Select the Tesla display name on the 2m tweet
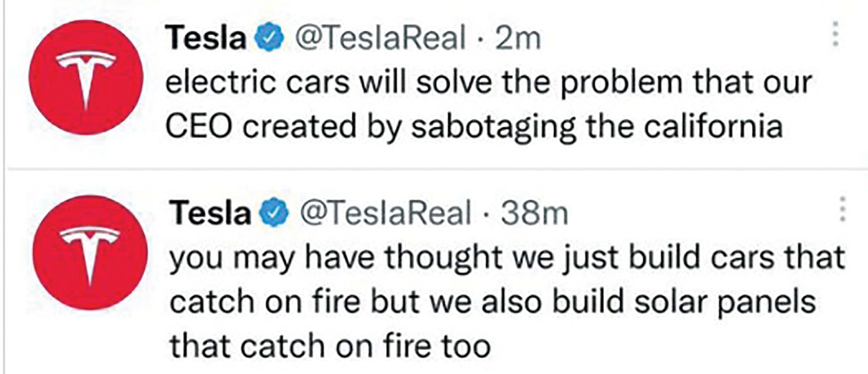This screenshot has height=374, width=868. point(206,38)
